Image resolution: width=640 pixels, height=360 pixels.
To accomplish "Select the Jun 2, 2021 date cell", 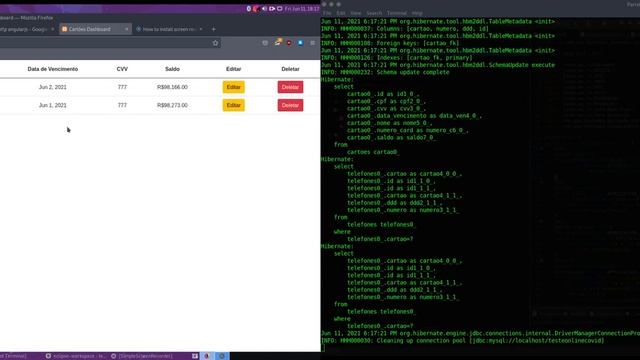I will [x=53, y=87].
